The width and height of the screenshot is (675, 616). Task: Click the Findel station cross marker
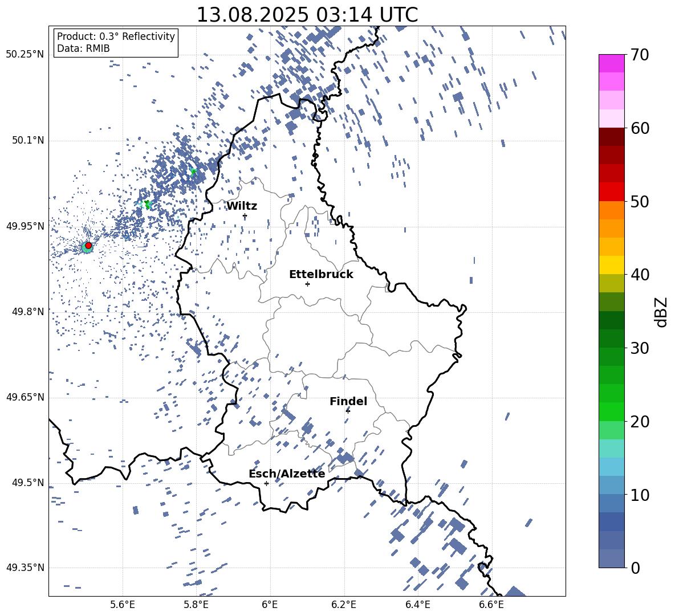pyautogui.click(x=348, y=411)
